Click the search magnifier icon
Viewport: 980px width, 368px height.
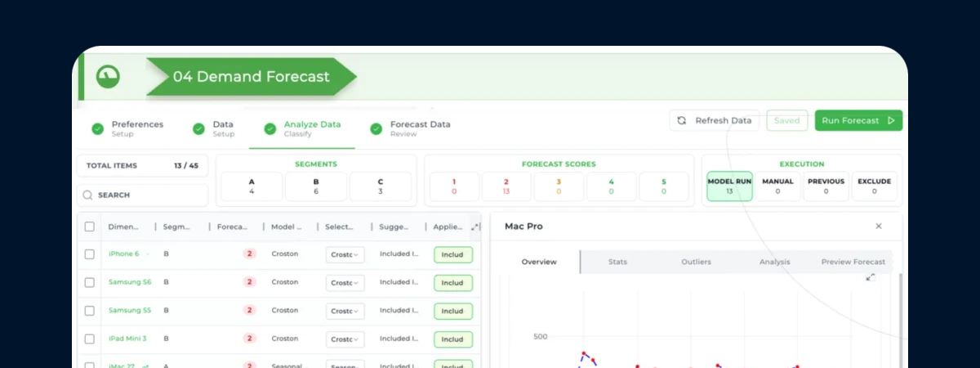(x=87, y=195)
